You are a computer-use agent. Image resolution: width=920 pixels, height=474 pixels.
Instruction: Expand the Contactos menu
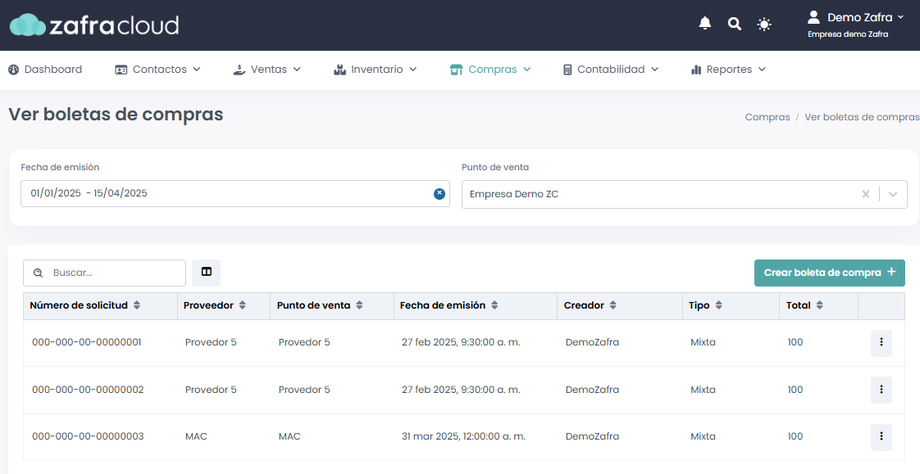click(x=158, y=69)
